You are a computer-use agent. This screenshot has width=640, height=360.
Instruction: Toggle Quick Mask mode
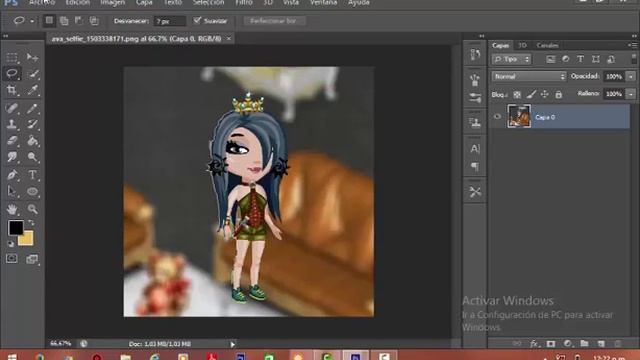(12, 259)
